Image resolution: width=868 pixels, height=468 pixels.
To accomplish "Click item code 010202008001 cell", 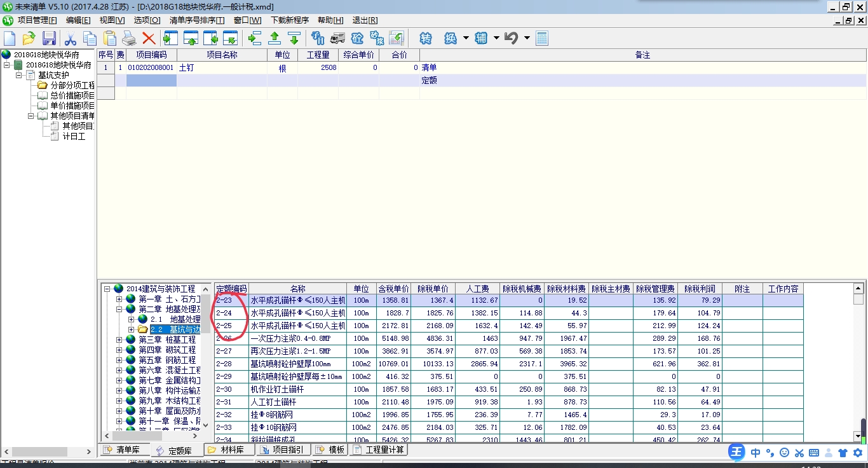I will pyautogui.click(x=151, y=67).
